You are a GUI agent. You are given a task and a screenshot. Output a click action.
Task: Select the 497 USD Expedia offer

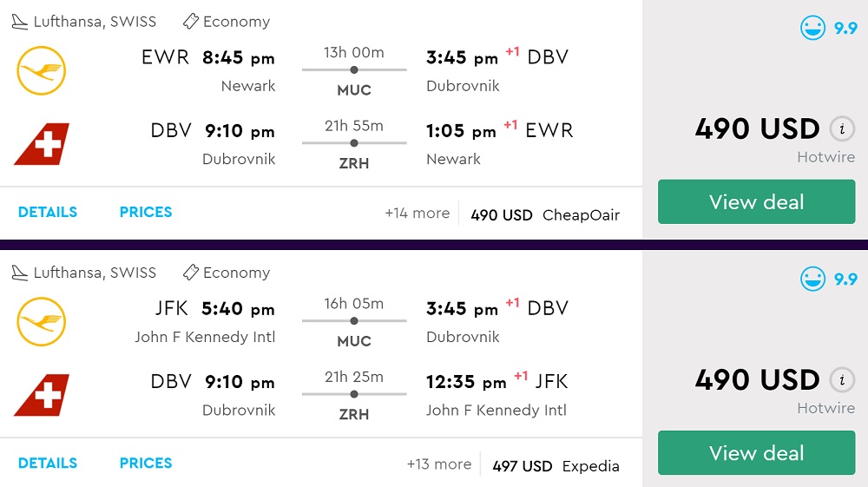tap(556, 466)
